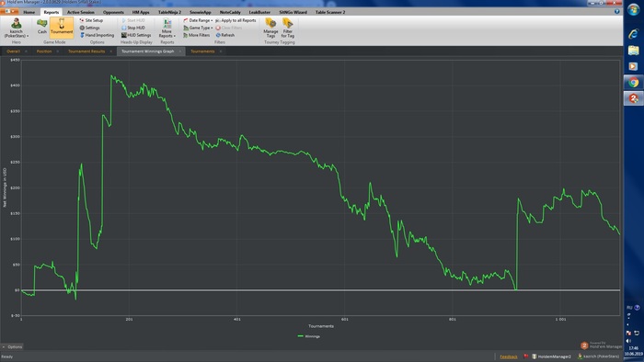Switch to Google Chrome on the taskbar
The height and width of the screenshot is (362, 644).
click(634, 83)
